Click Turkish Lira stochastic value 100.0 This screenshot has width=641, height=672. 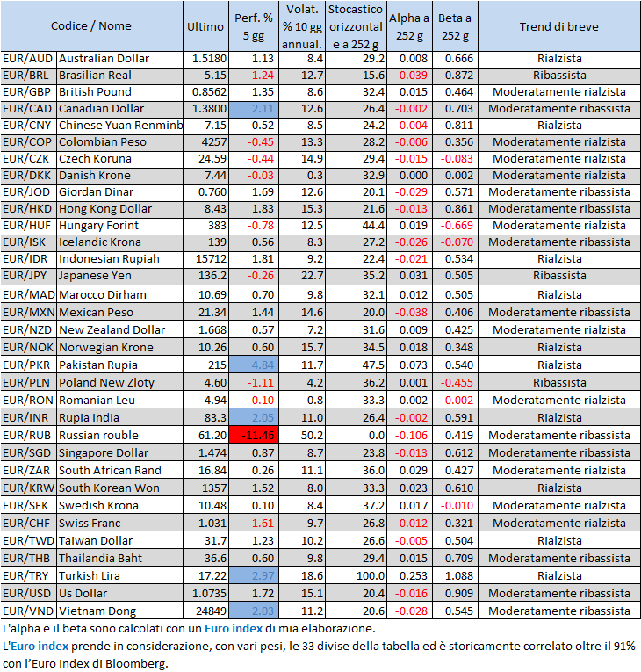[356, 576]
